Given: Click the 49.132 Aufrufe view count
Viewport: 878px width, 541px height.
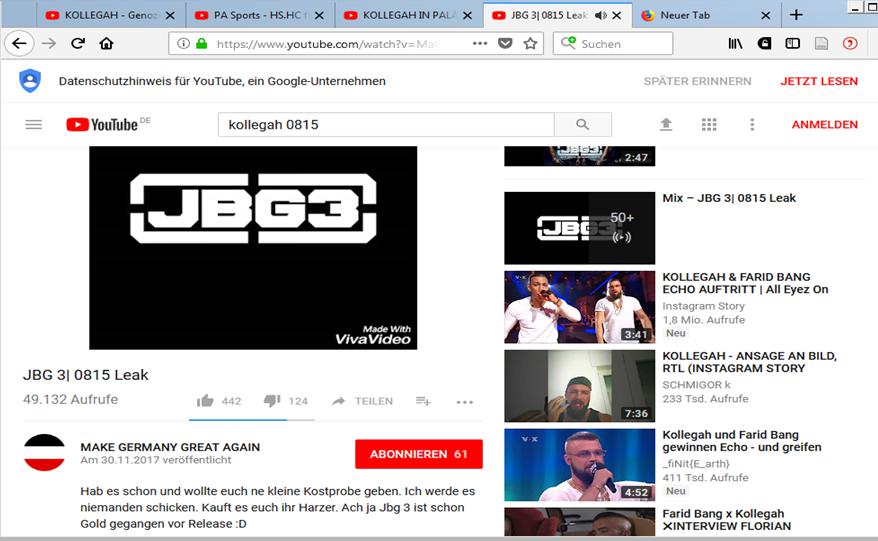Looking at the screenshot, I should (71, 399).
